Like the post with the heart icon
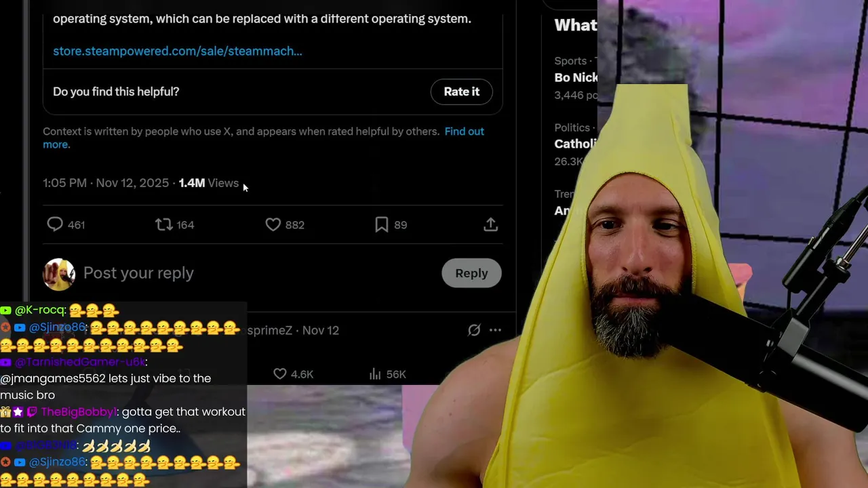Viewport: 868px width, 488px height. 273,224
